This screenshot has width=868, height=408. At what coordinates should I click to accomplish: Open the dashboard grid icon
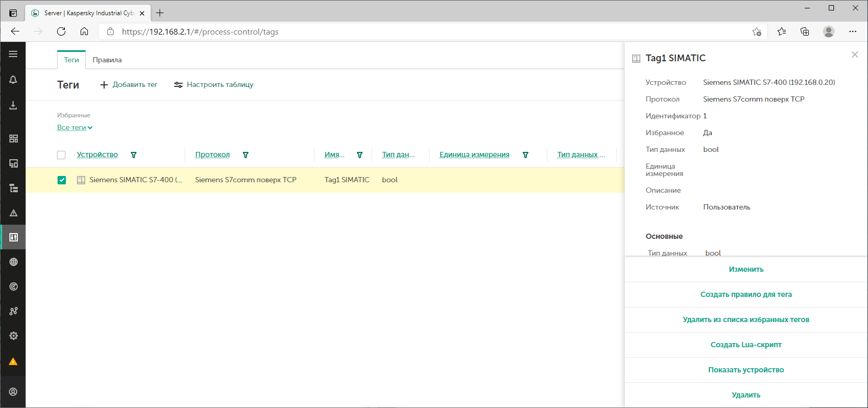pos(13,138)
